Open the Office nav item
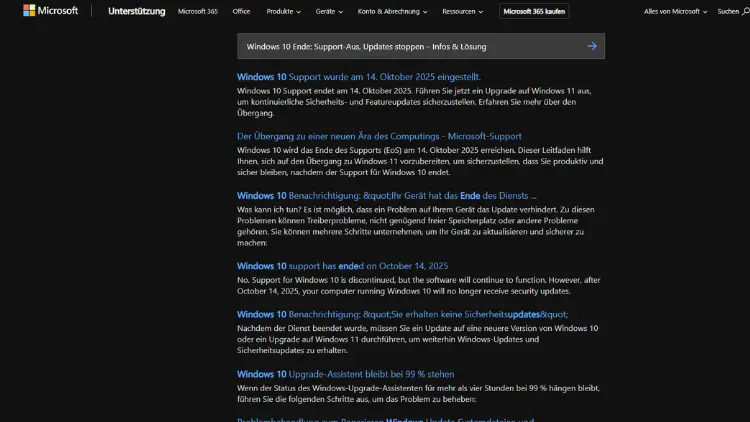The height and width of the screenshot is (422, 750). [x=241, y=11]
